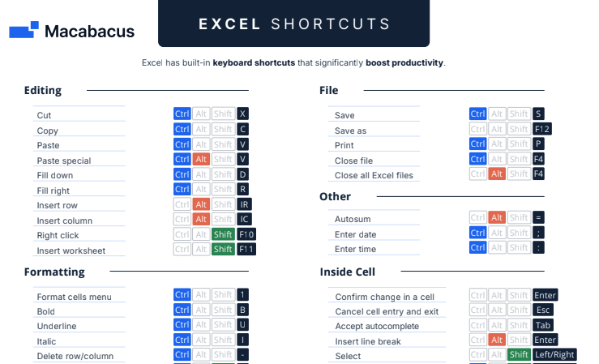Click the IR key badge for Insert row

click(x=244, y=204)
